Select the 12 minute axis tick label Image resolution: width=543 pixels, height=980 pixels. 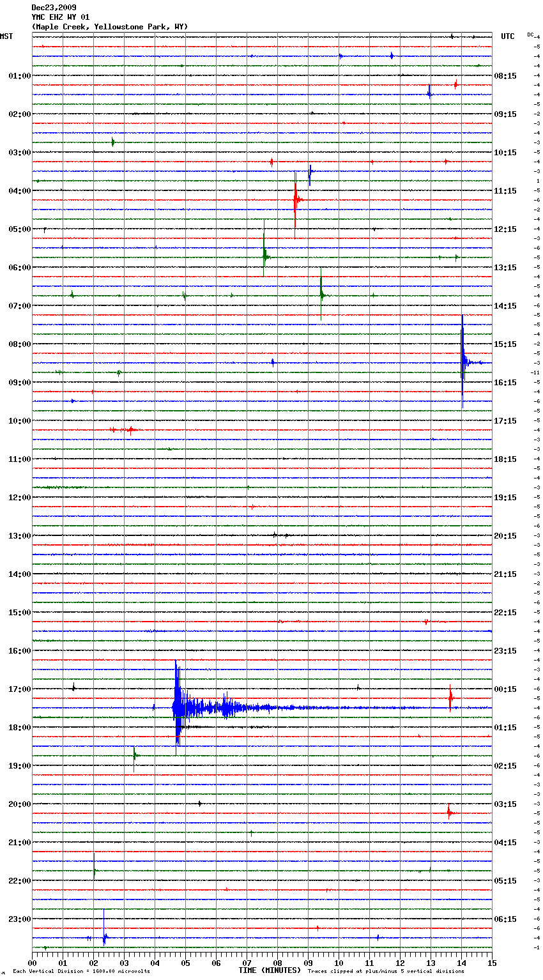coord(400,963)
